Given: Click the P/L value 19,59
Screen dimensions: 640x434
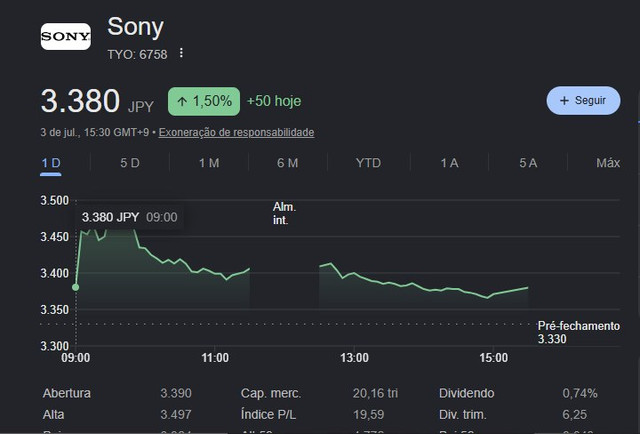Looking at the screenshot, I should [369, 415].
